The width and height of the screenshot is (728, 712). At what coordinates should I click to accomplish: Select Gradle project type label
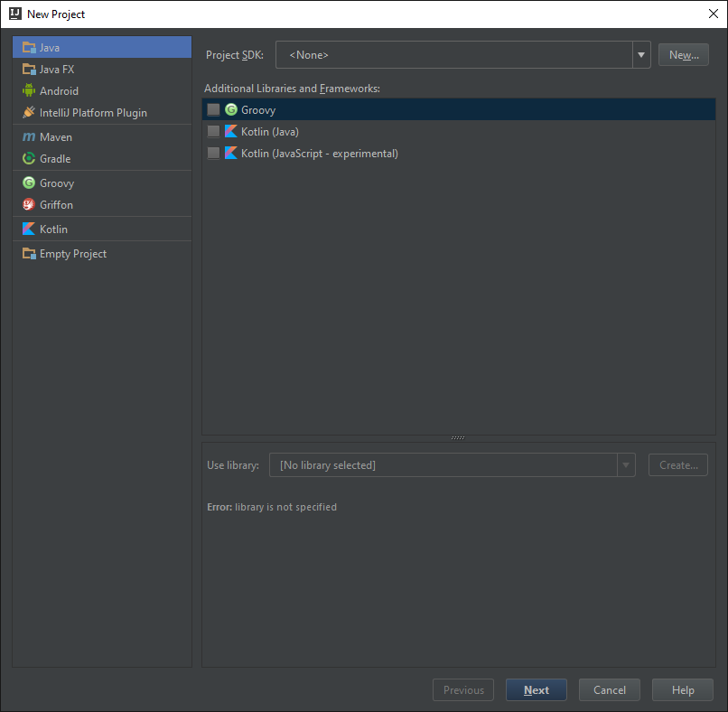[55, 159]
